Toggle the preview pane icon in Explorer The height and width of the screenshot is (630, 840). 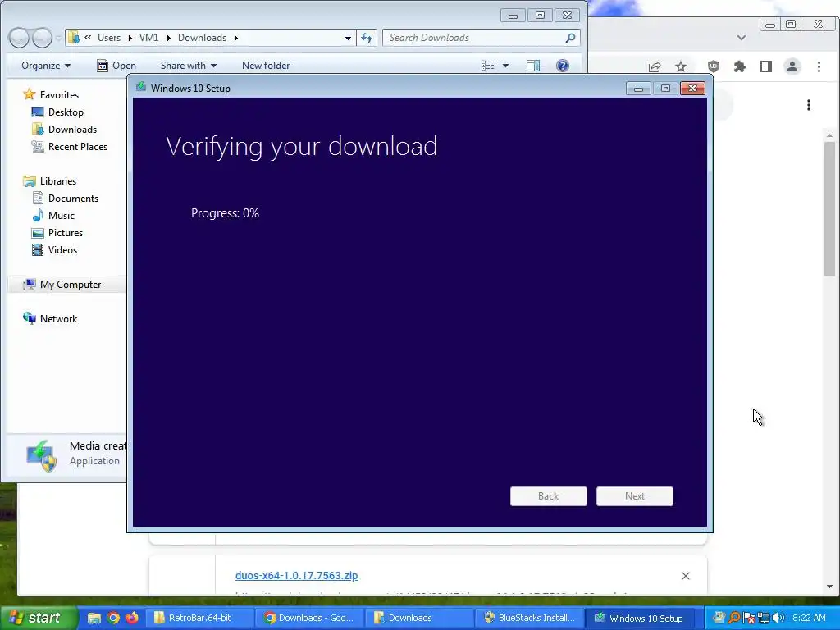(x=533, y=66)
